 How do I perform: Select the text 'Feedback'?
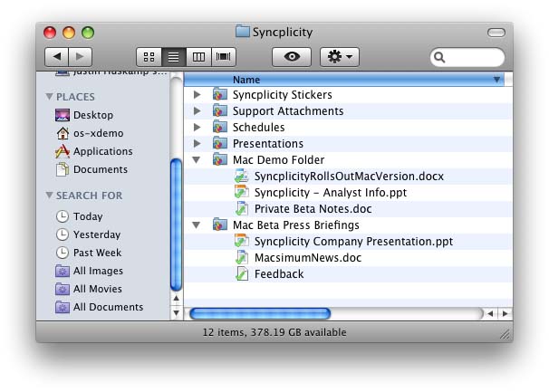tap(279, 273)
